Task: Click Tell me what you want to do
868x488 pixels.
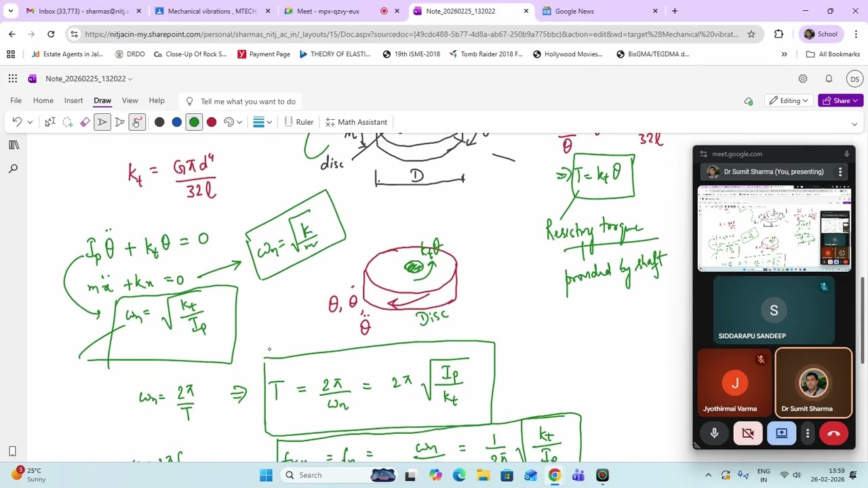Action: (x=241, y=102)
